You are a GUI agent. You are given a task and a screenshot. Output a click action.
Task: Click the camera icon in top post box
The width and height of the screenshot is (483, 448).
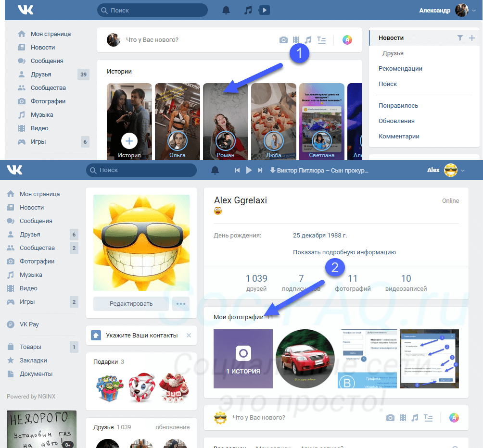coord(283,40)
